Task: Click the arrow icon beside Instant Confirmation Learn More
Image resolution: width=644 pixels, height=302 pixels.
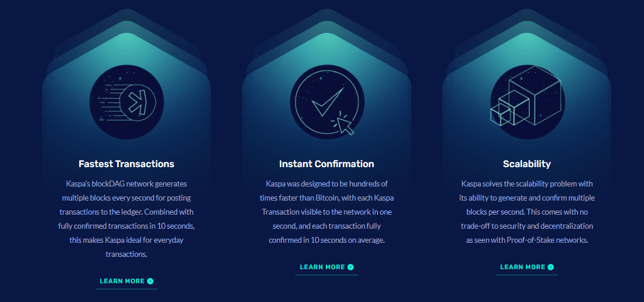Action: pyautogui.click(x=350, y=267)
